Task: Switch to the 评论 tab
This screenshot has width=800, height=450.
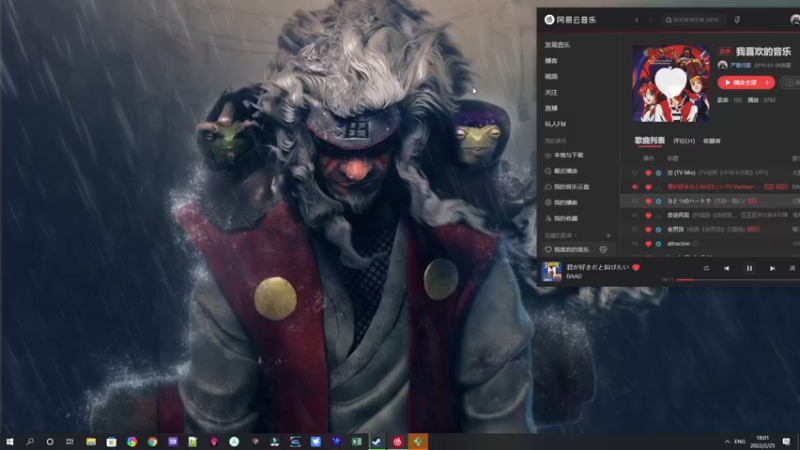Action: point(684,141)
